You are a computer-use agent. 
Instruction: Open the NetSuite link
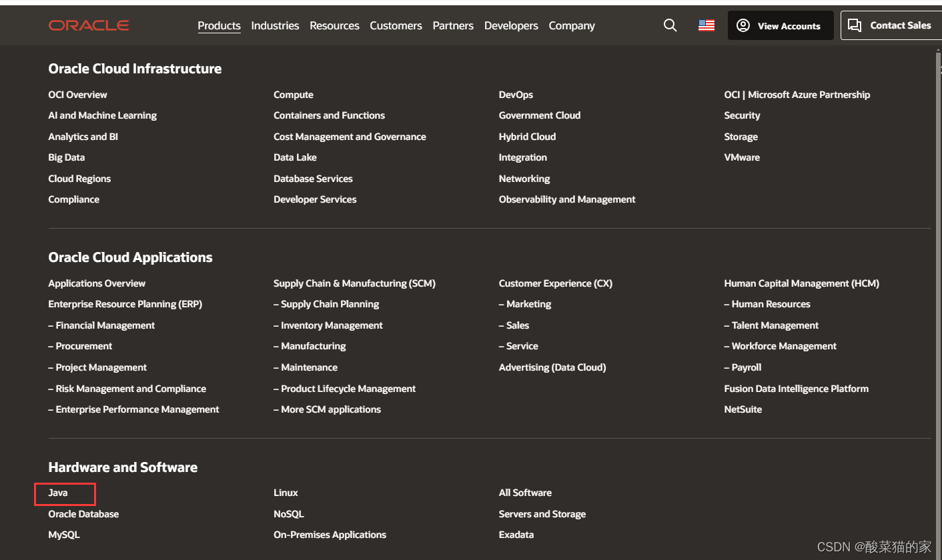coord(743,409)
